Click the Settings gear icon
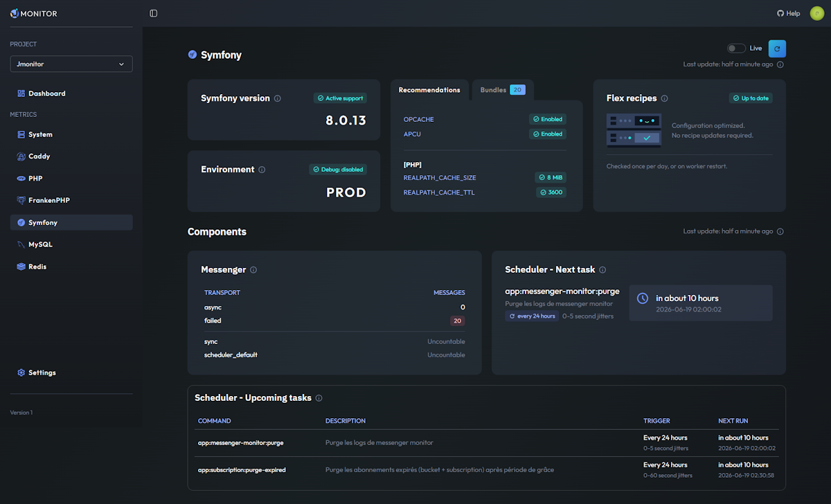Image resolution: width=831 pixels, height=504 pixels. pos(21,372)
